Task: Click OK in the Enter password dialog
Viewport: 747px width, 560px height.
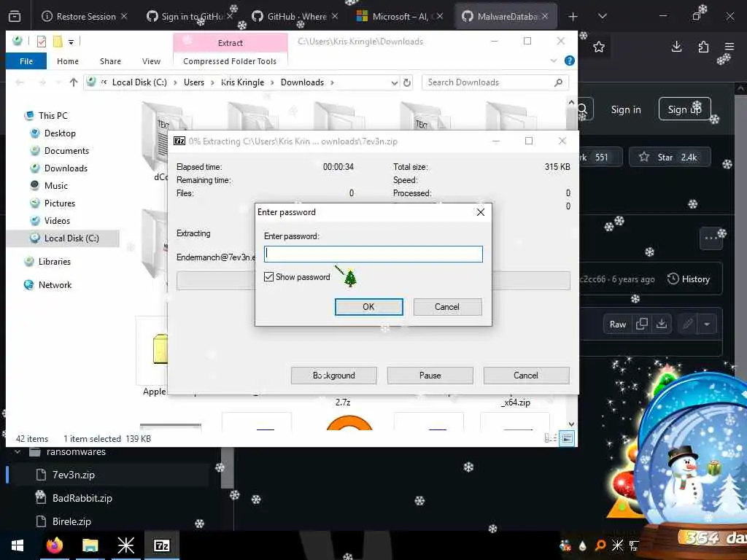Action: [x=368, y=307]
